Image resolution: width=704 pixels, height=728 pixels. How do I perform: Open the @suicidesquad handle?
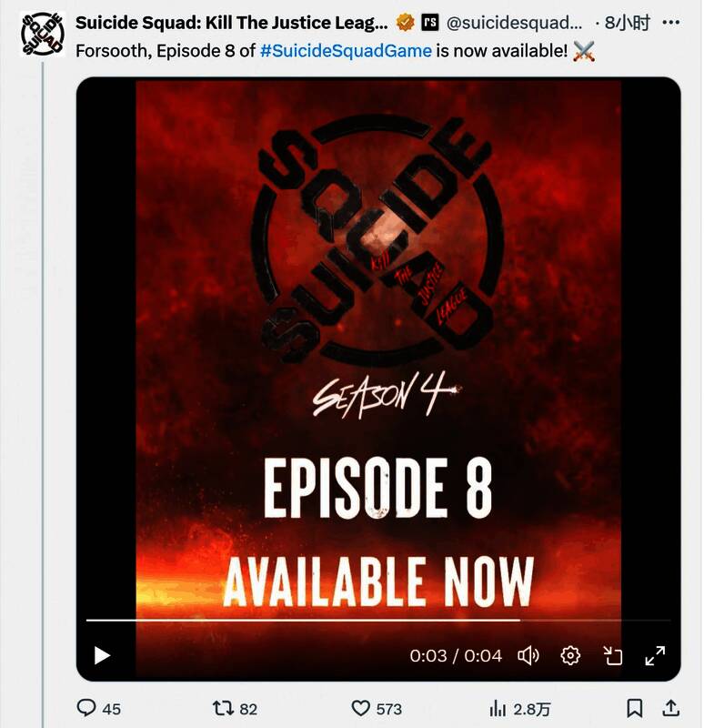point(514,22)
